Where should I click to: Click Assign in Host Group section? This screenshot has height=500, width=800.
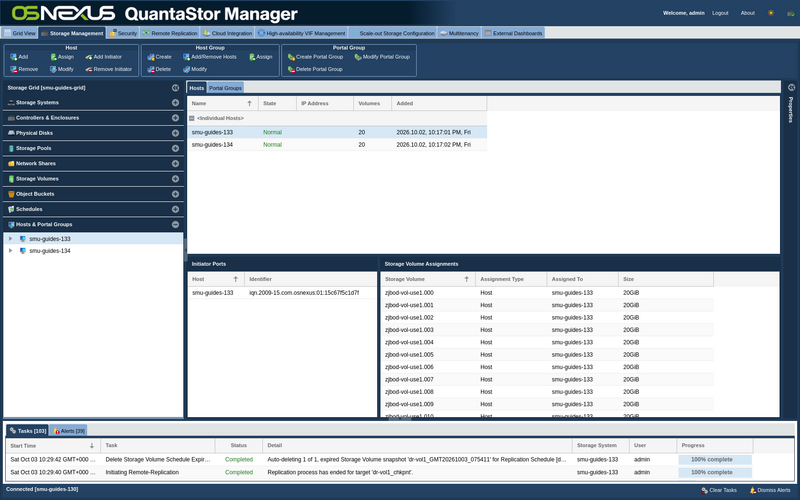[x=261, y=57]
